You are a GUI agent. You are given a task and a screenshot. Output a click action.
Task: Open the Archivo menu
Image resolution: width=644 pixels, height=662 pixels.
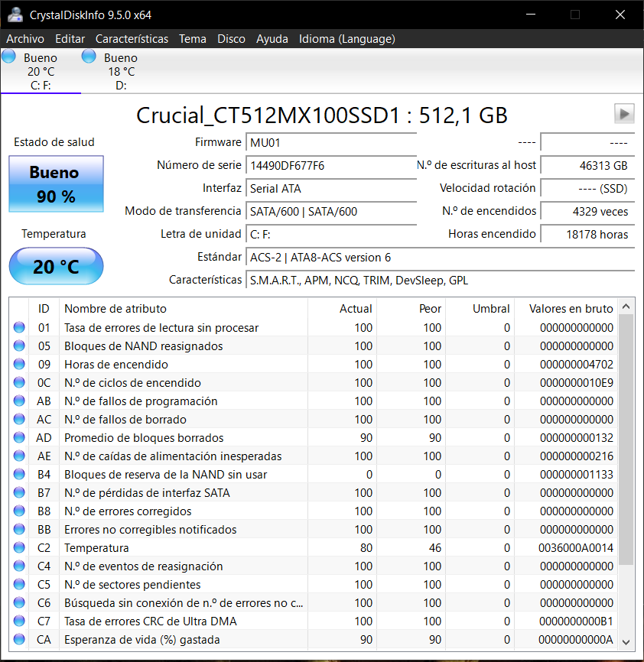(x=25, y=39)
